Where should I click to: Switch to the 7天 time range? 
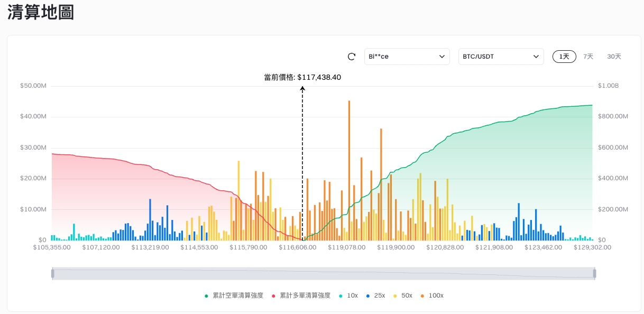(588, 57)
